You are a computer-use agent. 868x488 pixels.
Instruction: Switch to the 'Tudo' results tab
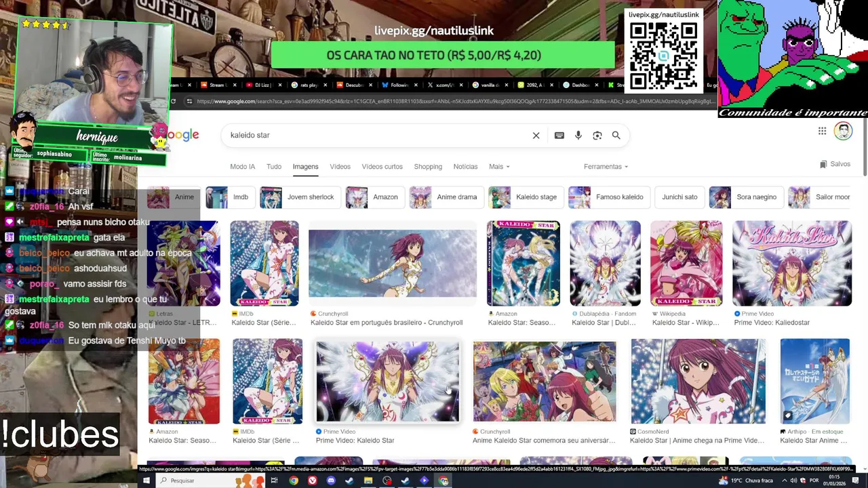tap(274, 167)
